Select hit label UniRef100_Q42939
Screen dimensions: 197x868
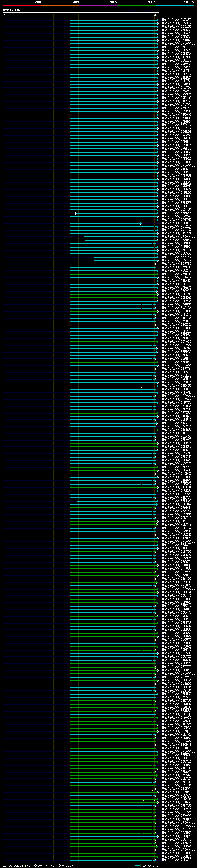177,57
